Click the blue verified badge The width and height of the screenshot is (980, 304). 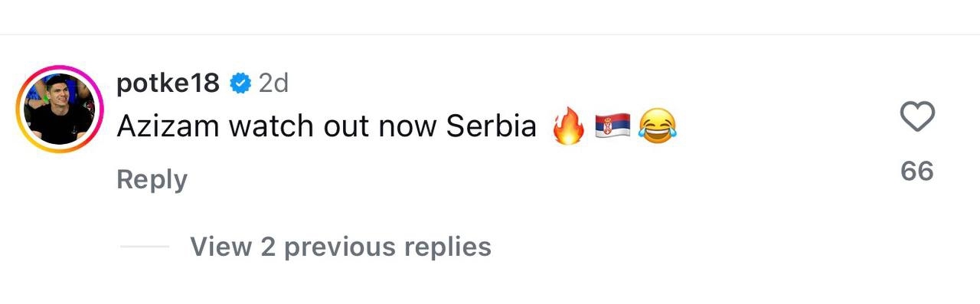[240, 83]
